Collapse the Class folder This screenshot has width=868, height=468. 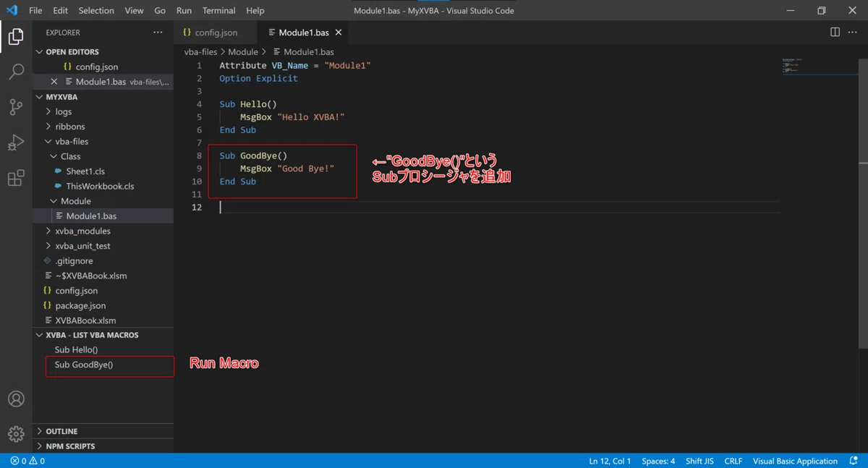pos(103,156)
